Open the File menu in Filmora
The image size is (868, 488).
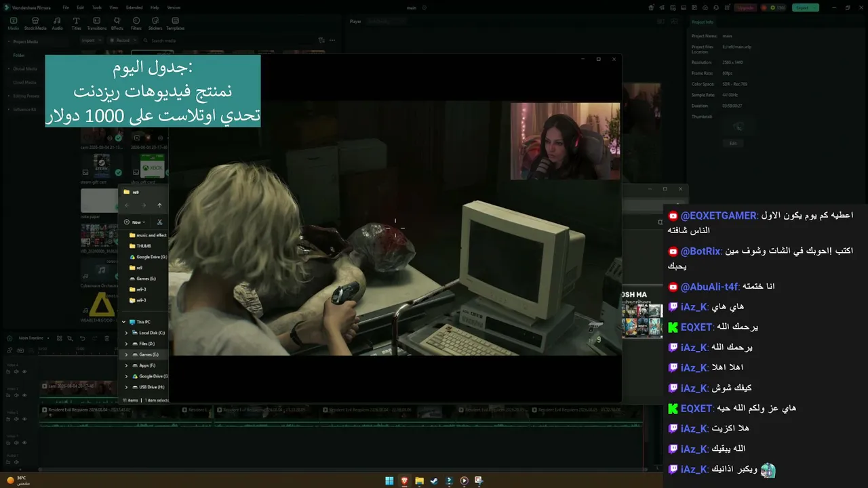(x=66, y=7)
